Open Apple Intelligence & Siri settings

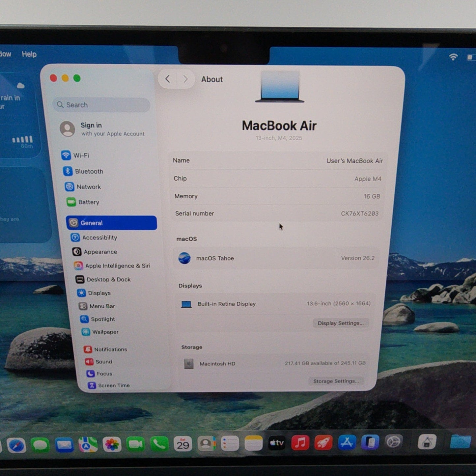pos(112,266)
